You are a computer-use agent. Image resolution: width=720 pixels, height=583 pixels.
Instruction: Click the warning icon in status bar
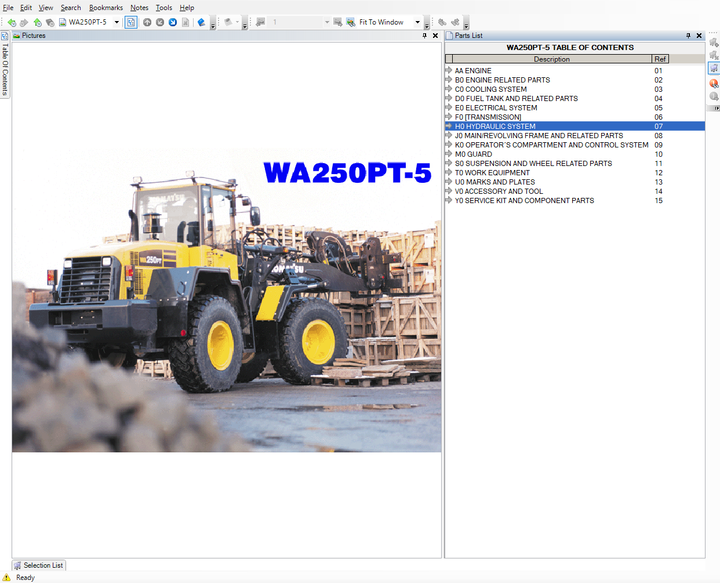click(x=6, y=577)
